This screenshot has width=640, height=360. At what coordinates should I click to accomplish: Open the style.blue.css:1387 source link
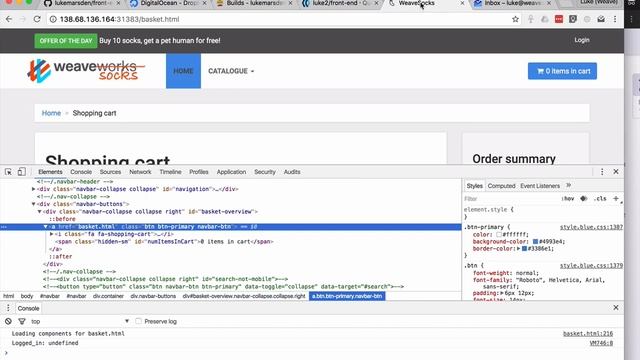[x=591, y=227]
